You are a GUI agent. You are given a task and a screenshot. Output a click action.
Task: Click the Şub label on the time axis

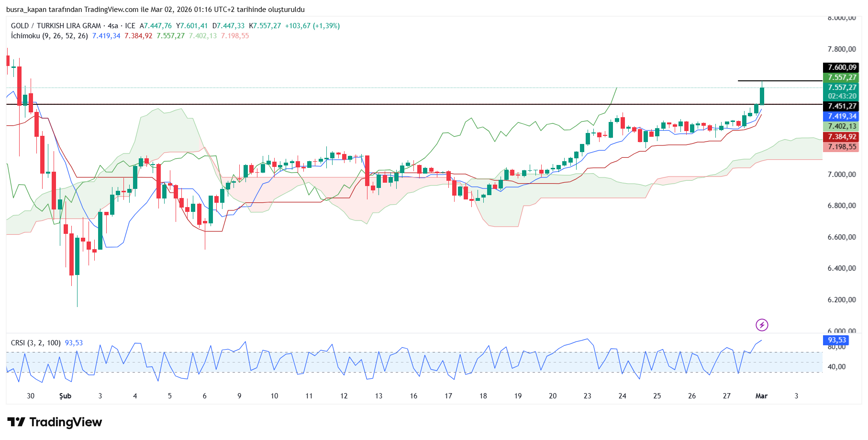coord(65,396)
